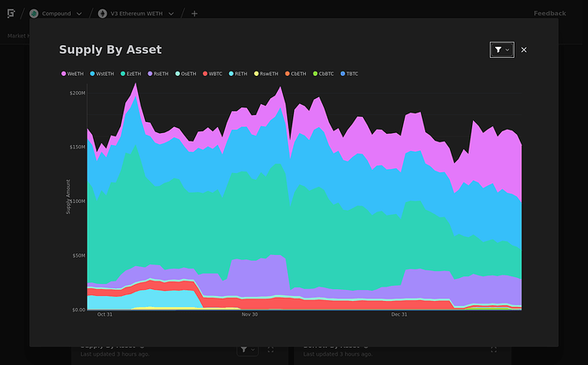This screenshot has height=365, width=588.
Task: Toggle OsETH series in chart legend
Action: (x=186, y=74)
